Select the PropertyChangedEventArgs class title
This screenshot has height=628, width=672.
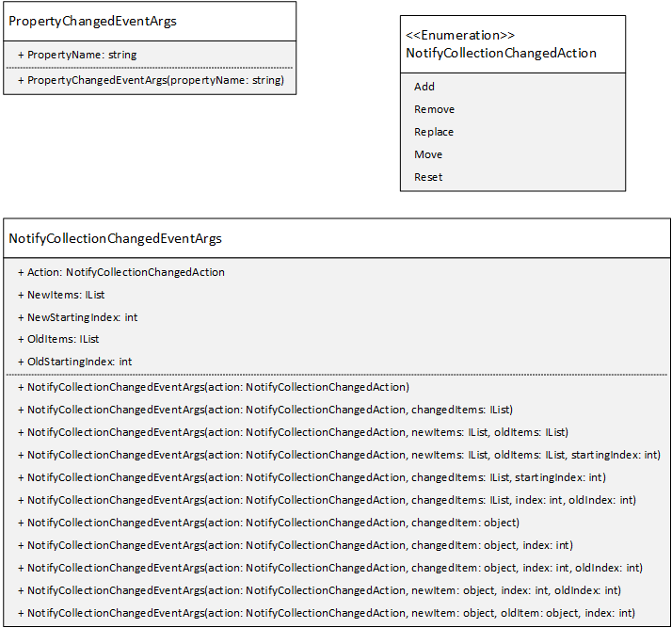click(92, 22)
